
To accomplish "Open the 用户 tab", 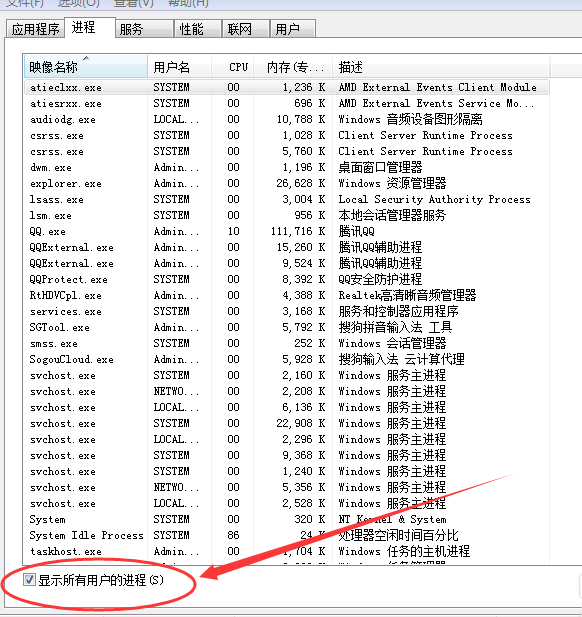I will 293,29.
